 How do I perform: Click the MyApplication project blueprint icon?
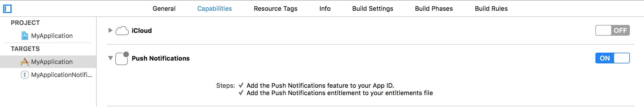25,36
